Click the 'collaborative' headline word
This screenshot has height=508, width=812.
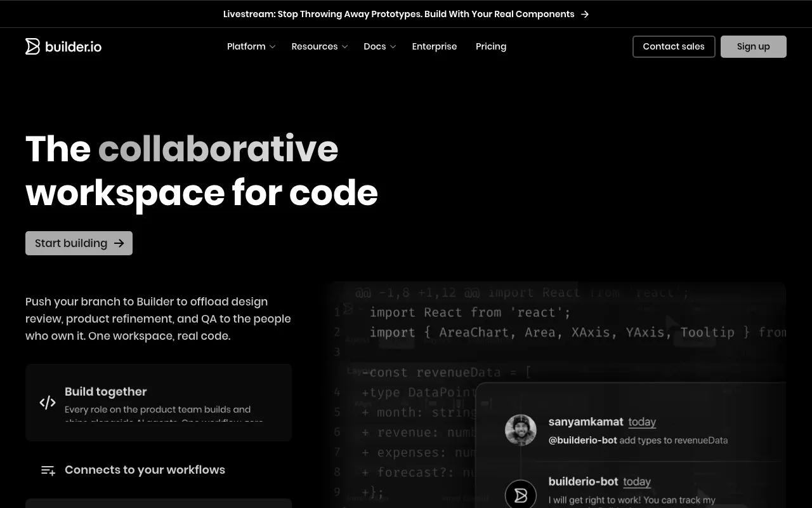tap(218, 149)
